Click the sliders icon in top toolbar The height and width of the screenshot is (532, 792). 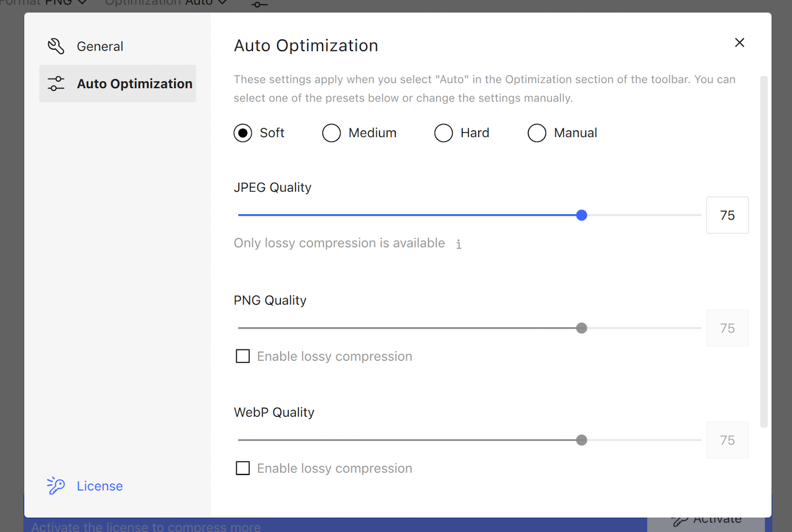(x=259, y=4)
